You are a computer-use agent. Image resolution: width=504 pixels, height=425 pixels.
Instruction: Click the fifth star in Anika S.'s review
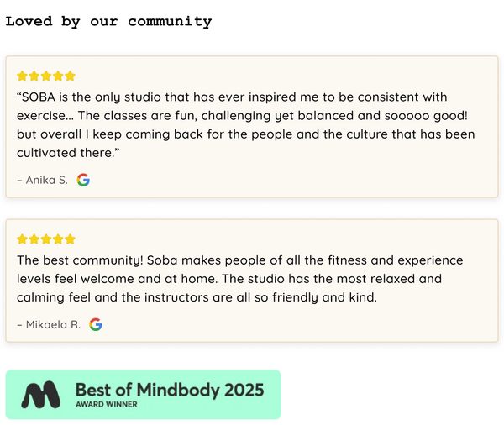[x=70, y=76]
